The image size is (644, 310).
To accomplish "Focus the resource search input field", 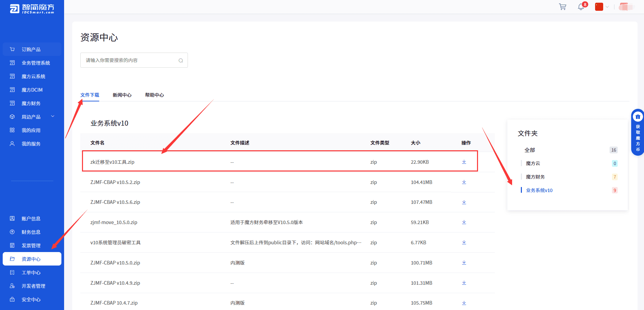I will [x=134, y=60].
